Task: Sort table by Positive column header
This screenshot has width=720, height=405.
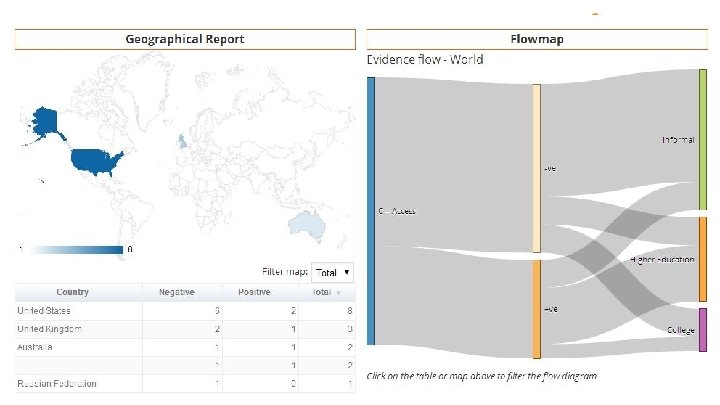Action: [x=254, y=292]
